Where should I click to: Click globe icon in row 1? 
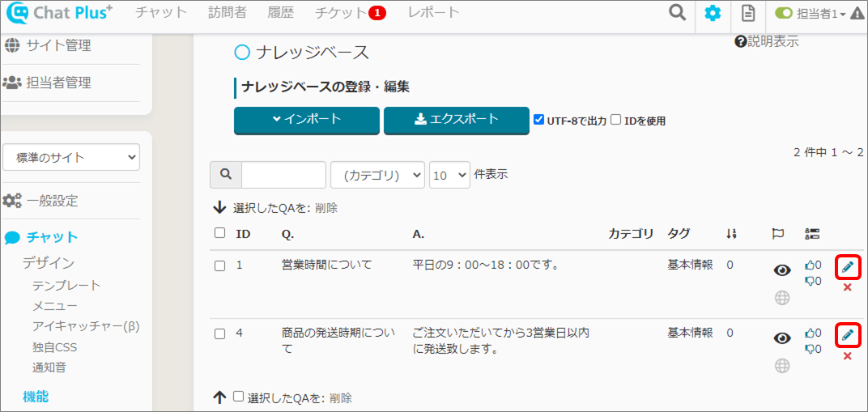781,298
